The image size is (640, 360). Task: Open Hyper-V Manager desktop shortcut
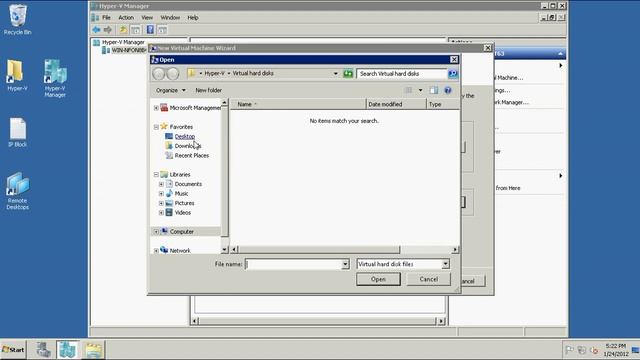click(x=55, y=78)
